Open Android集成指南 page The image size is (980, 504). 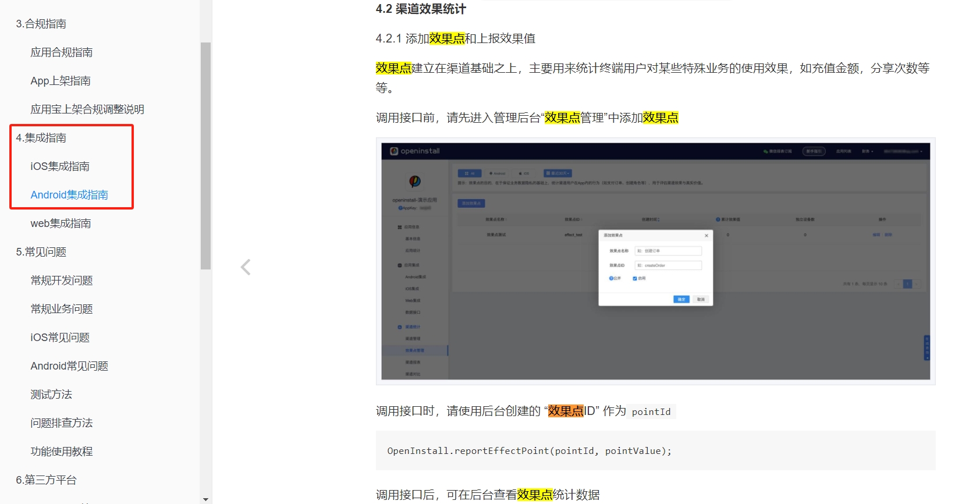pyautogui.click(x=69, y=195)
